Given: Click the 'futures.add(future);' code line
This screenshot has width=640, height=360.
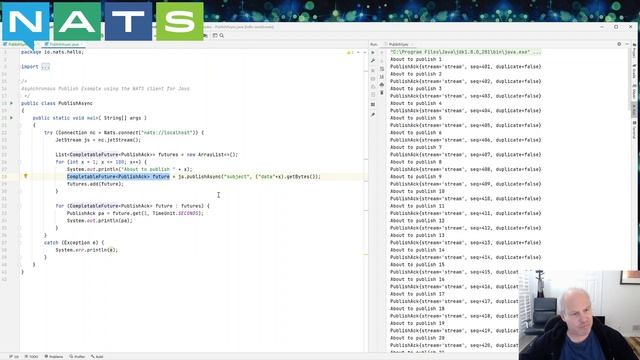Looking at the screenshot, I should [95, 184].
